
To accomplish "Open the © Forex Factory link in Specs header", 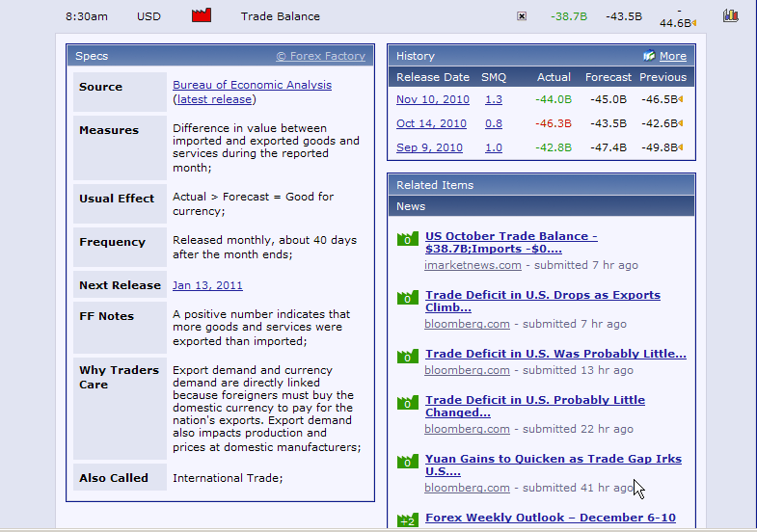I will coord(320,56).
